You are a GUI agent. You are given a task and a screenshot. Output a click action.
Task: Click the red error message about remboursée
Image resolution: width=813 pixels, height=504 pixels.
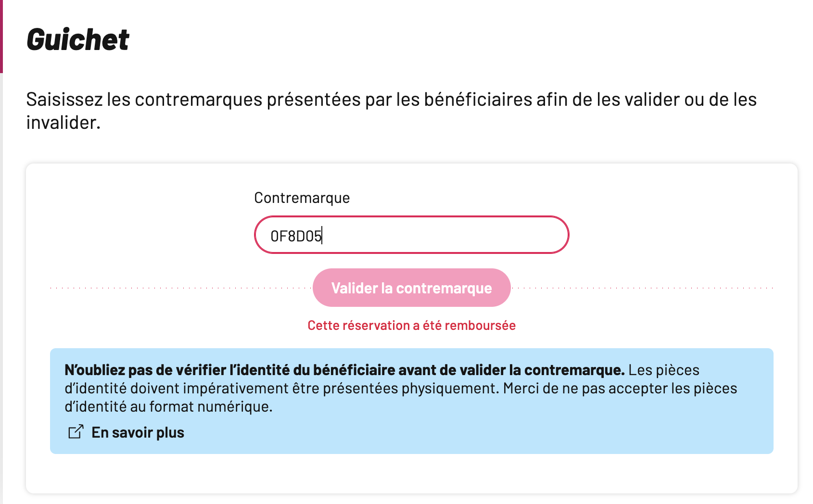pos(412,326)
